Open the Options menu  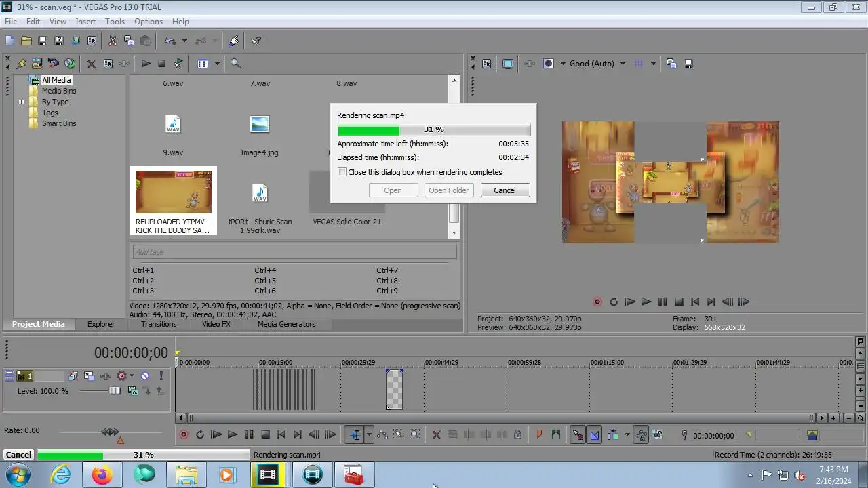tap(148, 22)
